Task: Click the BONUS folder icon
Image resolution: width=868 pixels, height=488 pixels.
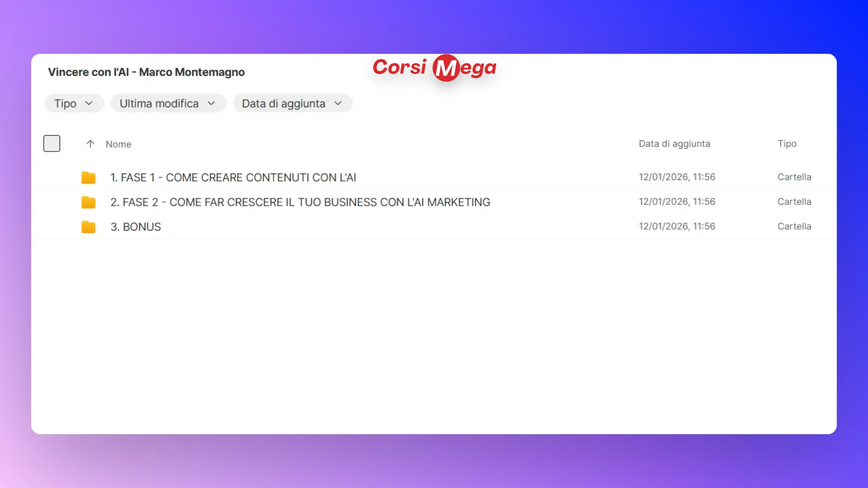Action: [x=88, y=227]
